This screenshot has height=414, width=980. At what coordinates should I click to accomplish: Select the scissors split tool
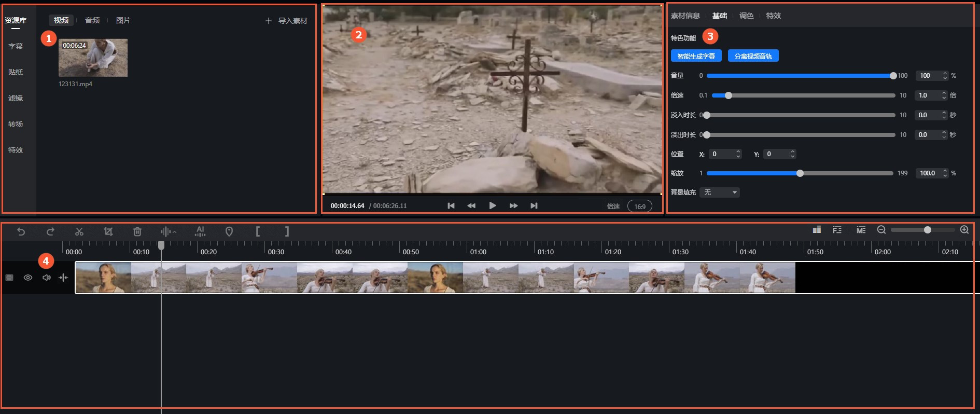tap(79, 231)
